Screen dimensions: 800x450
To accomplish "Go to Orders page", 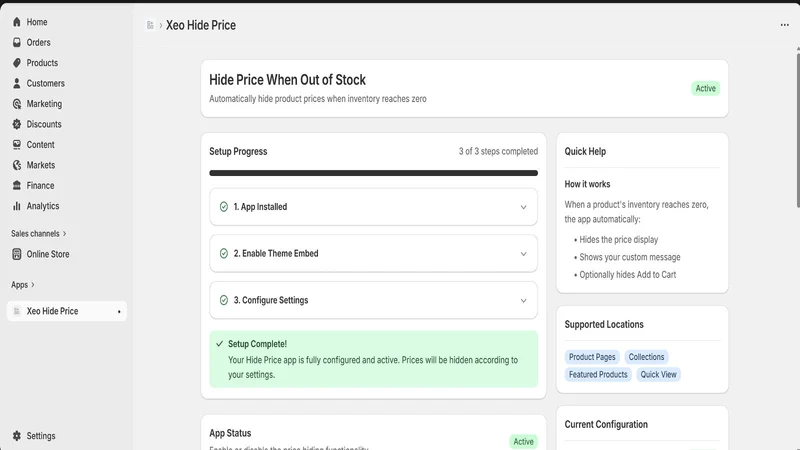I will (x=38, y=42).
